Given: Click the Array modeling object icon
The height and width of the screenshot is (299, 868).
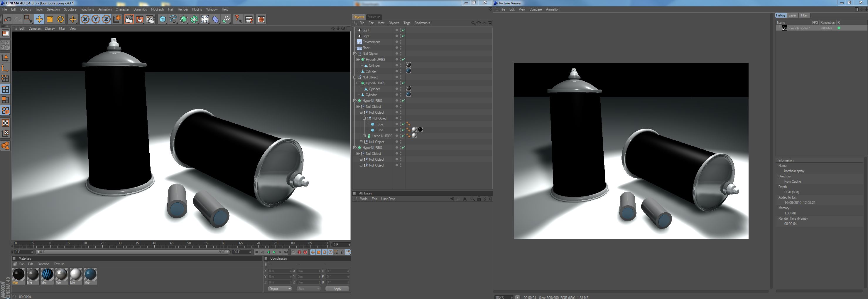Looking at the screenshot, I should (195, 19).
